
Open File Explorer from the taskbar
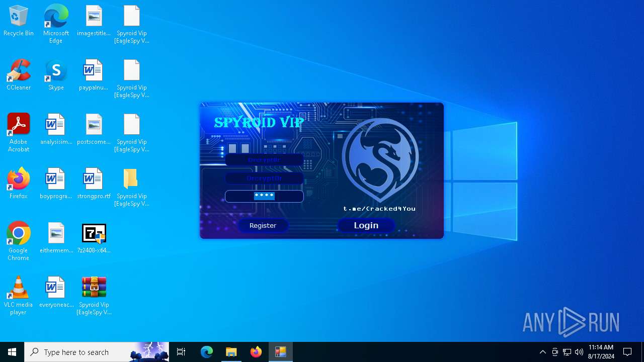231,352
